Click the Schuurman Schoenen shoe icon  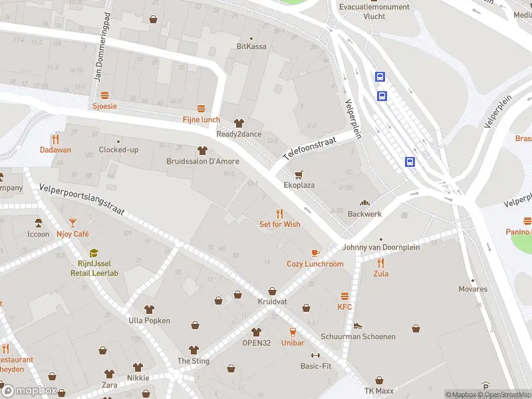click(358, 326)
